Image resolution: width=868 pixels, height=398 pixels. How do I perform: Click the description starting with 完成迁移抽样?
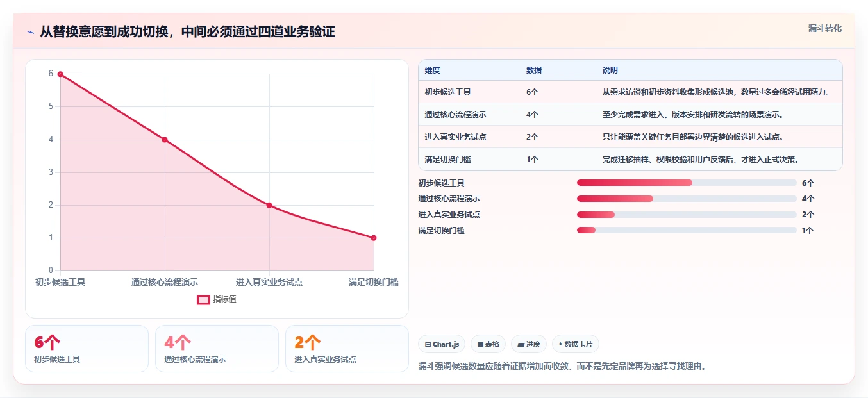coord(700,160)
